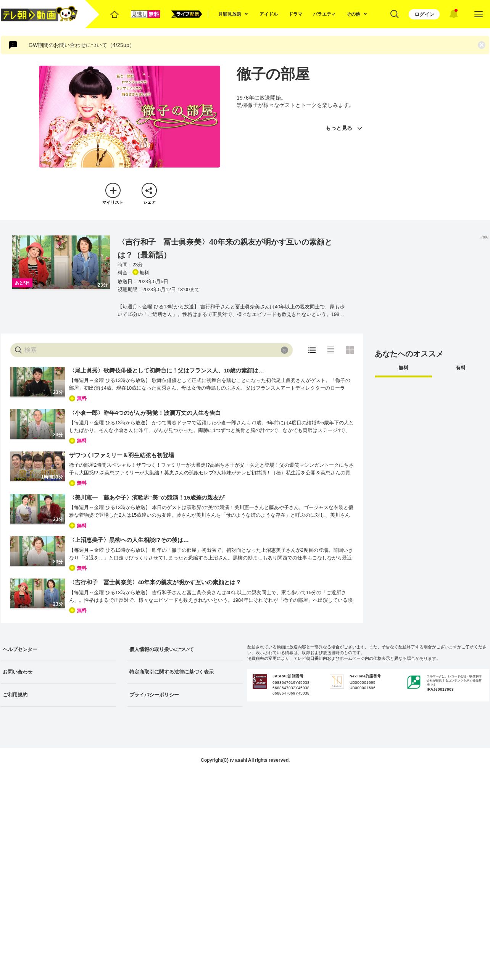This screenshot has width=490, height=980.
Task: Switch to list with thumbnails view
Action: 312,350
